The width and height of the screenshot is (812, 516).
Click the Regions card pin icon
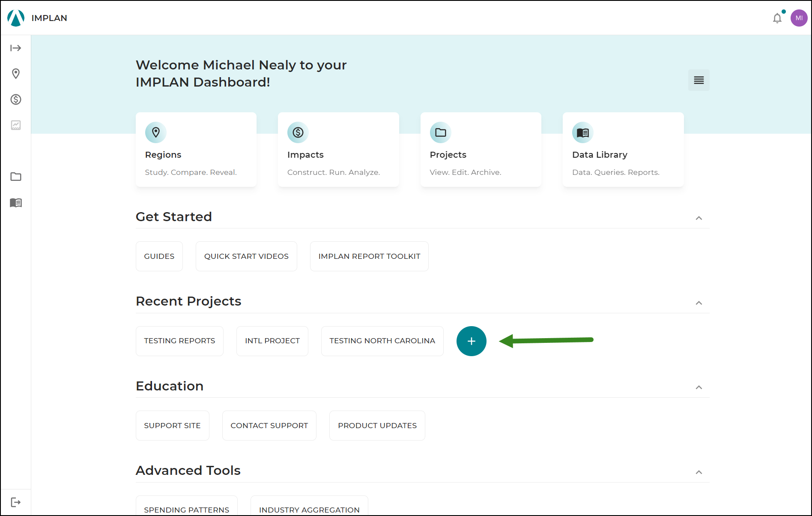156,132
